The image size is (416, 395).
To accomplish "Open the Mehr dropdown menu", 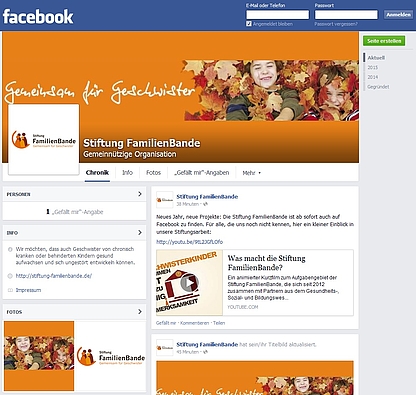I will point(251,173).
